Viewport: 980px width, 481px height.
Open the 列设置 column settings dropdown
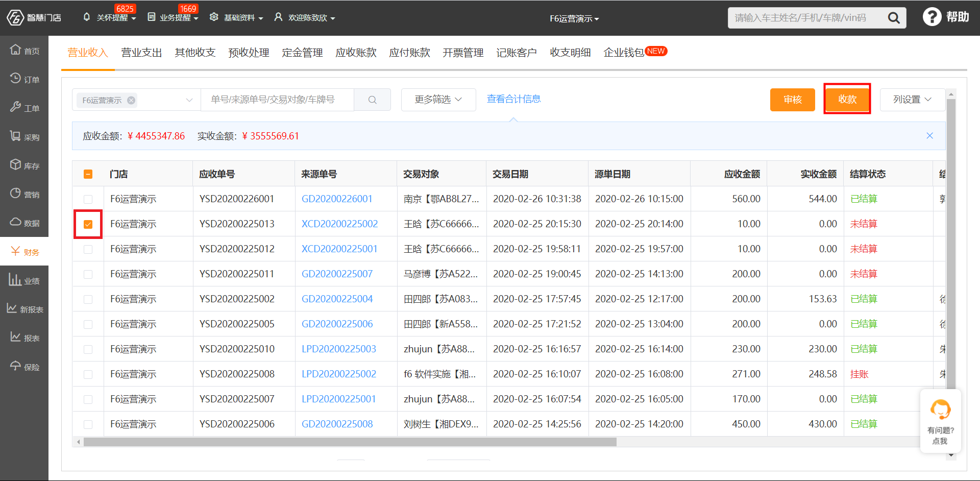(x=912, y=100)
